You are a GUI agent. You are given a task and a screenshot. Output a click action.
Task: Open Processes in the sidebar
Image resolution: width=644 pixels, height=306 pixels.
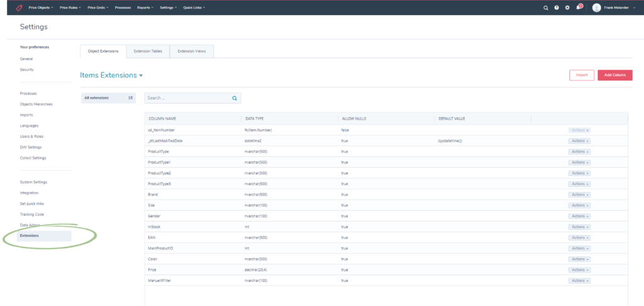click(28, 93)
